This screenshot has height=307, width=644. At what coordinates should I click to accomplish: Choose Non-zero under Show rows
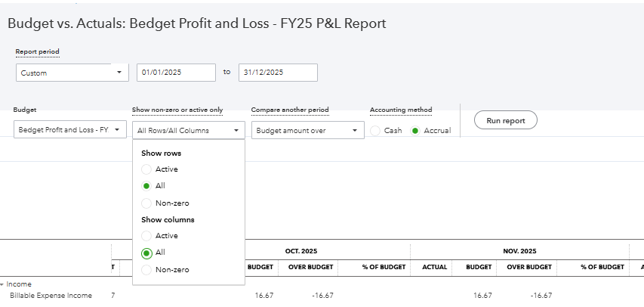pyautogui.click(x=147, y=203)
